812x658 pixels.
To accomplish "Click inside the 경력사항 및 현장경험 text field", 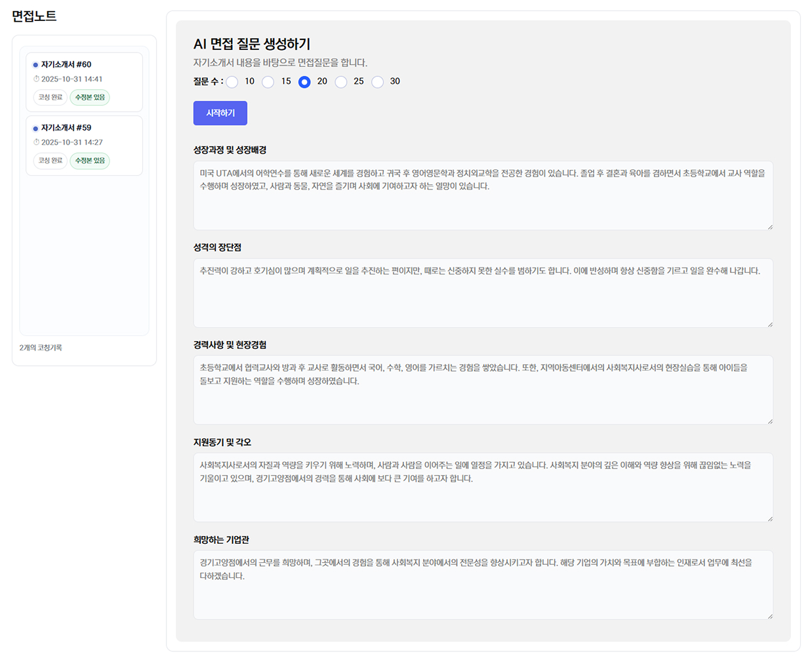I will pyautogui.click(x=483, y=387).
